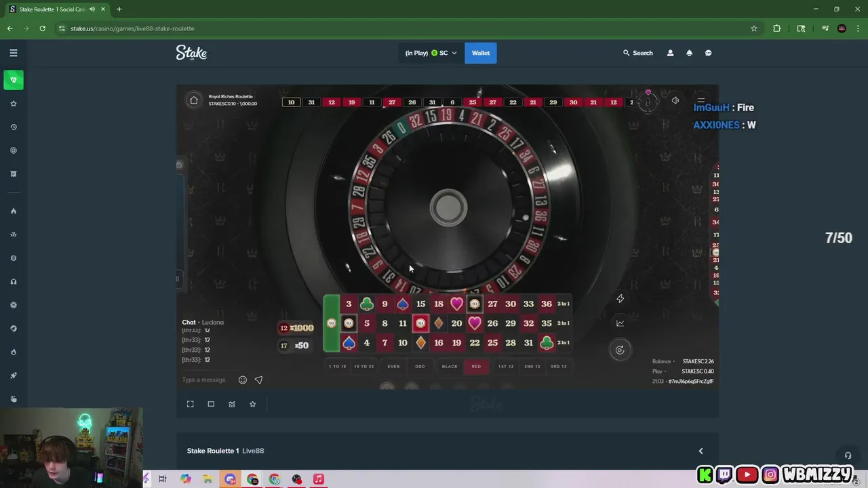Open a new browser tab

pos(119,9)
